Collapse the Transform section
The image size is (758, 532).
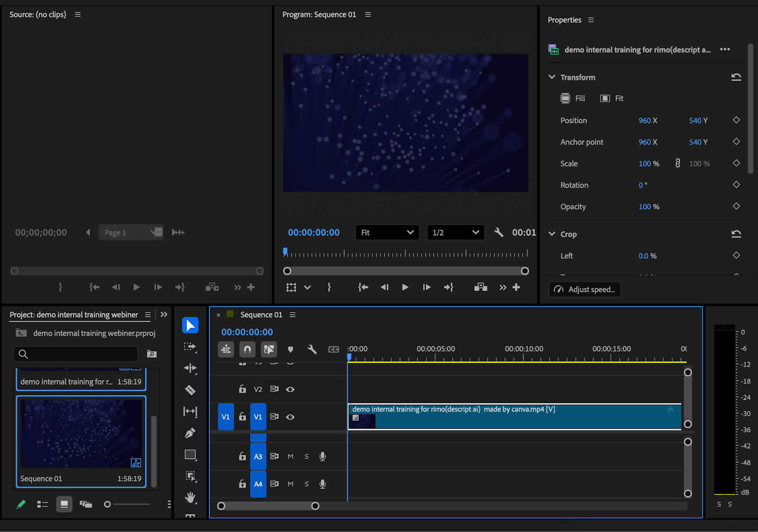coord(552,77)
